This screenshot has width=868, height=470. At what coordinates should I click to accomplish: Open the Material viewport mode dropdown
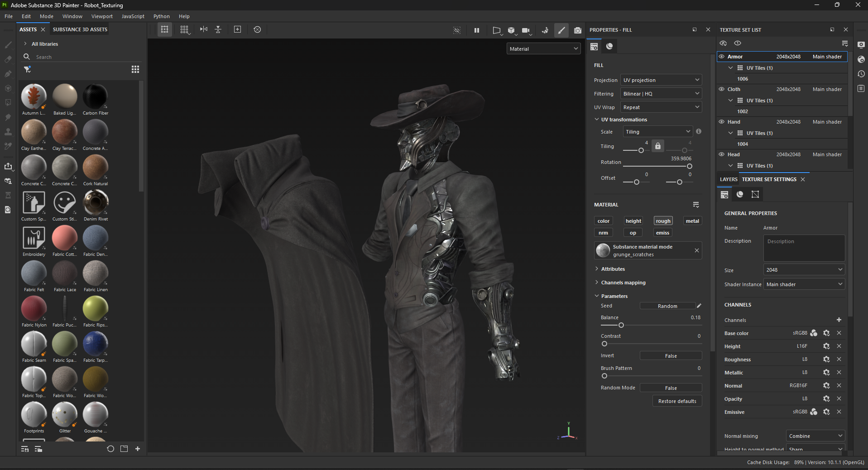(x=543, y=49)
